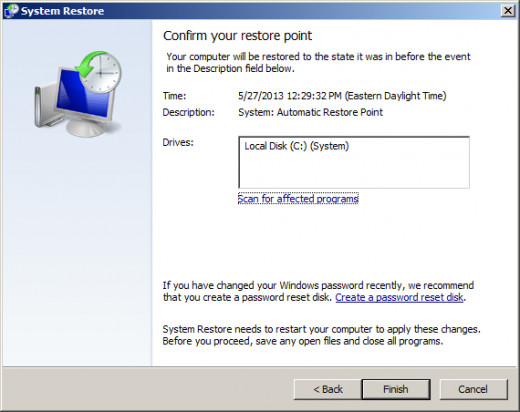Viewport: 520px width, 412px height.
Task: Click the Time: label
Action: click(174, 96)
